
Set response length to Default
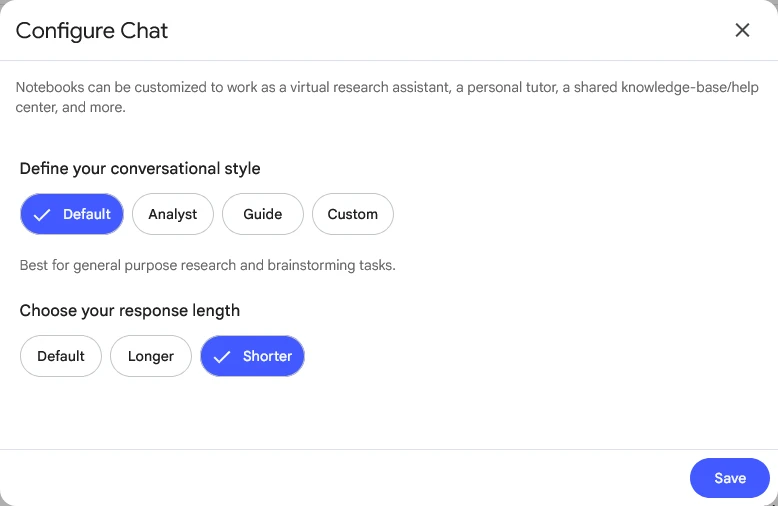61,356
